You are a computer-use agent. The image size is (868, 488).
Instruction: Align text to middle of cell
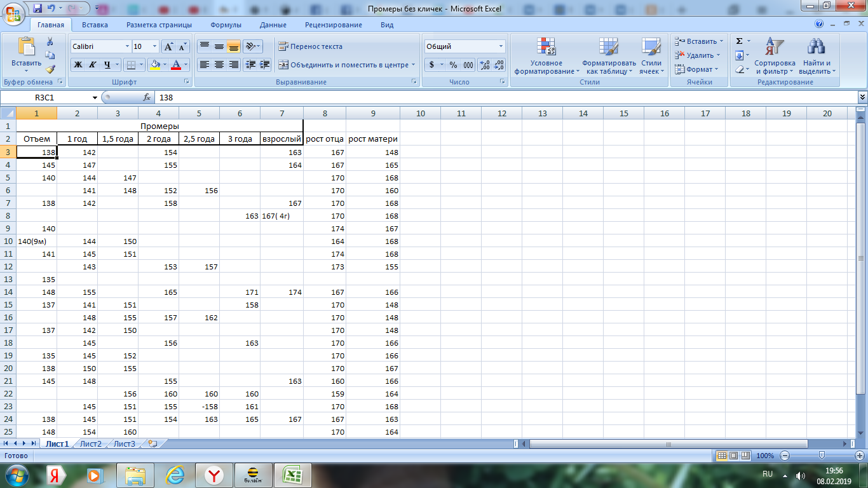pos(219,46)
